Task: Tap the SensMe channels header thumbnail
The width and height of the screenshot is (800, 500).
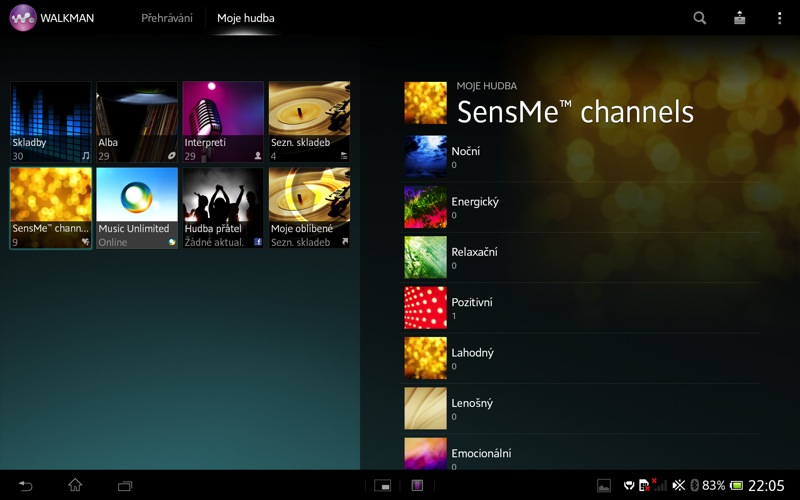Action: pyautogui.click(x=426, y=103)
